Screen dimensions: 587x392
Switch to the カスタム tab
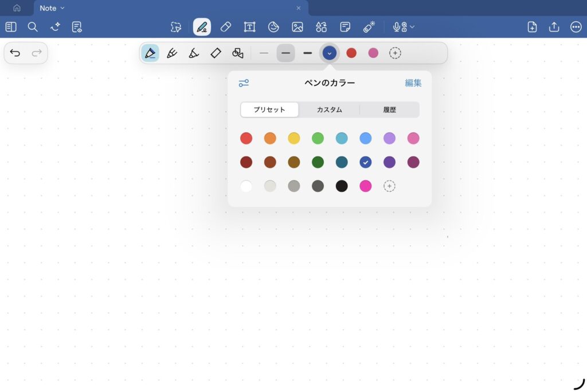point(329,109)
